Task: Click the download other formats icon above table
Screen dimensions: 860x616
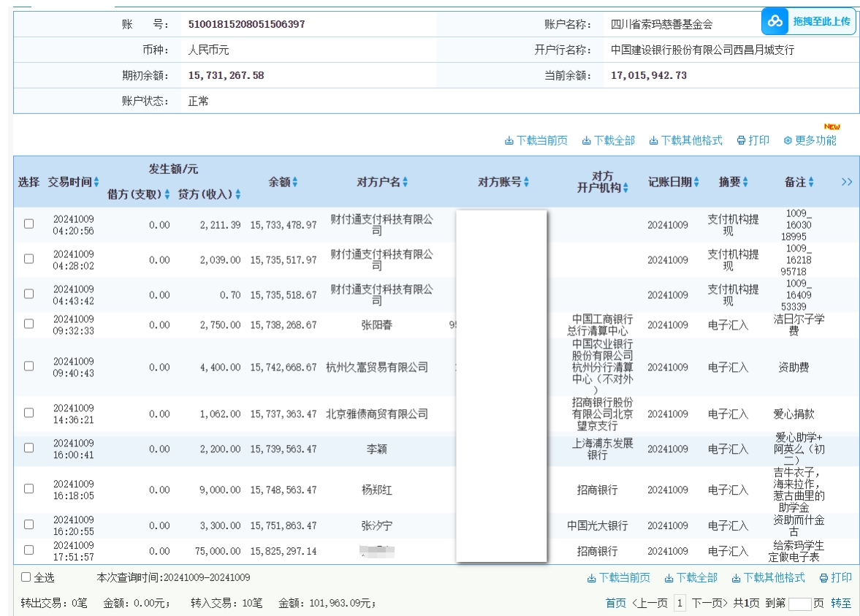Action: [x=653, y=141]
